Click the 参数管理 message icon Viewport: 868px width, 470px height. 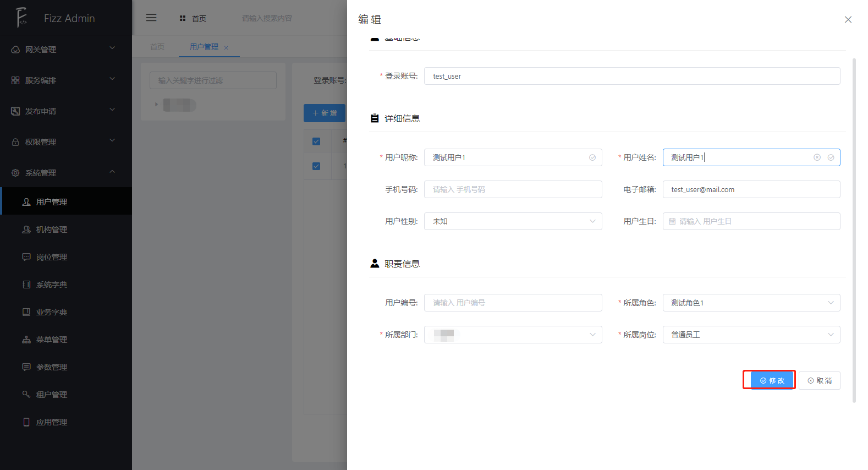[26, 367]
